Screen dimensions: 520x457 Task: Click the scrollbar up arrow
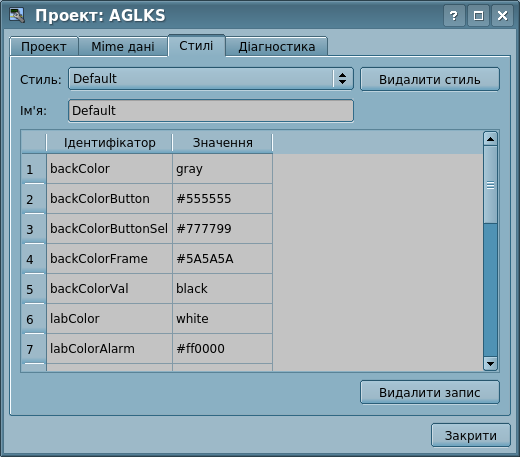(490, 139)
